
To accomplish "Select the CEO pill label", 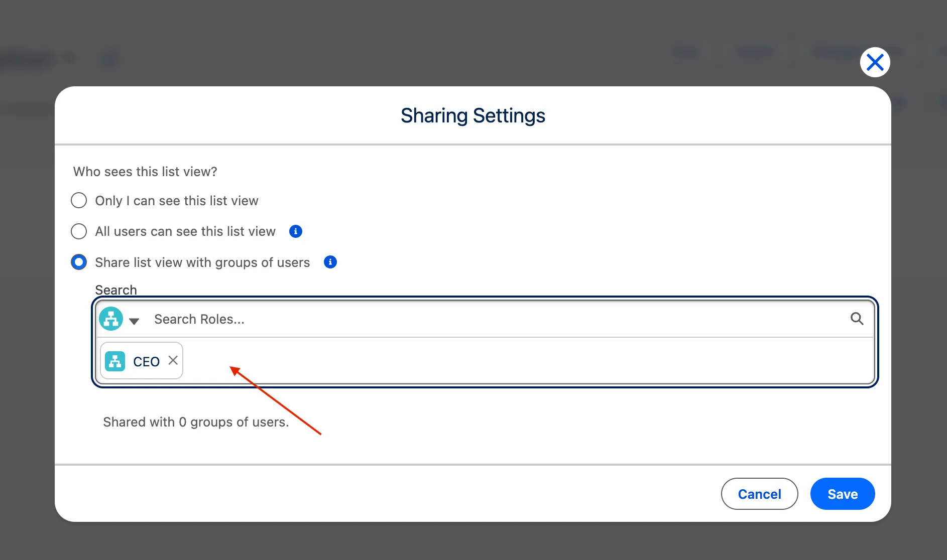I will (x=146, y=361).
